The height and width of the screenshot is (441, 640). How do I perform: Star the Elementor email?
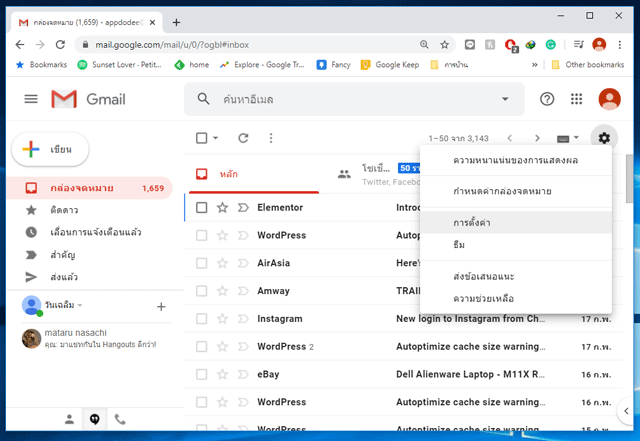tap(222, 207)
